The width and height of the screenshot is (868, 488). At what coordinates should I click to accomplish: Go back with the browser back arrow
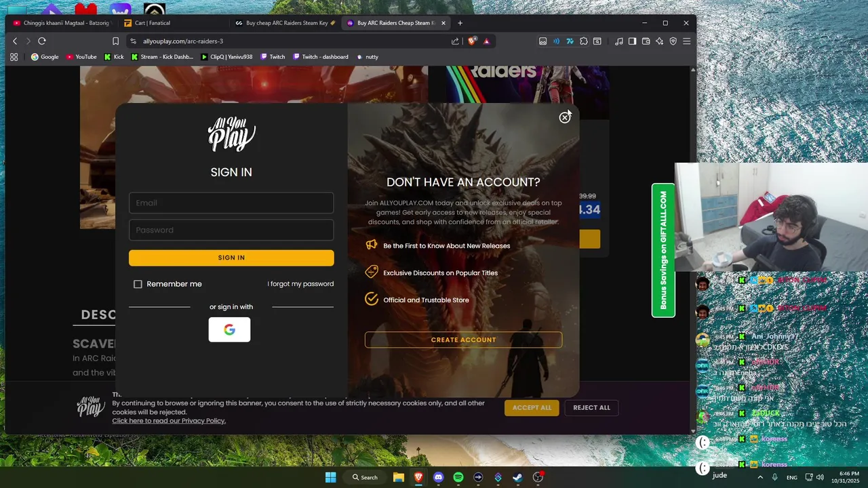pos(15,41)
